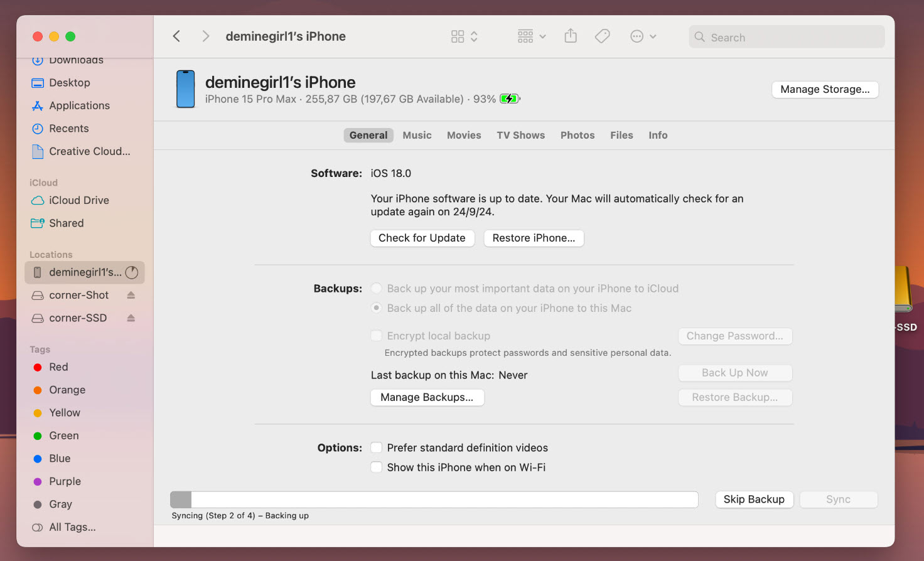Switch to the Photos tab
The image size is (924, 561).
tap(577, 135)
